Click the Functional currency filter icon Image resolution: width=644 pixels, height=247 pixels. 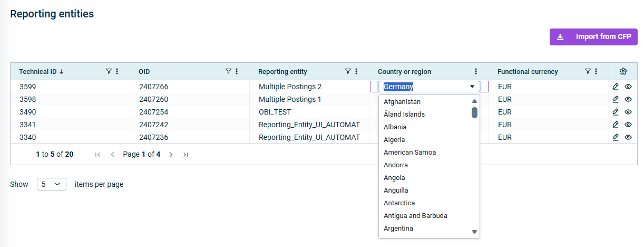(x=588, y=71)
